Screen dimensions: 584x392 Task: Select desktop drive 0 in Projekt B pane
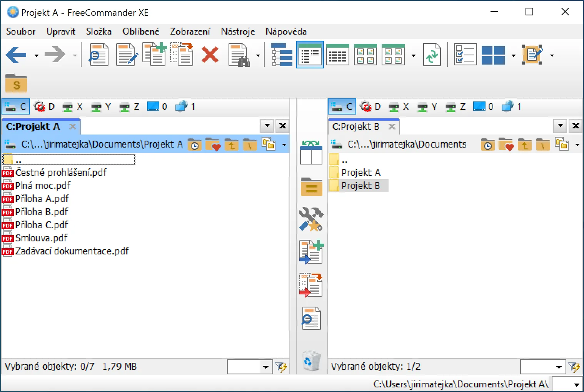[x=483, y=106]
